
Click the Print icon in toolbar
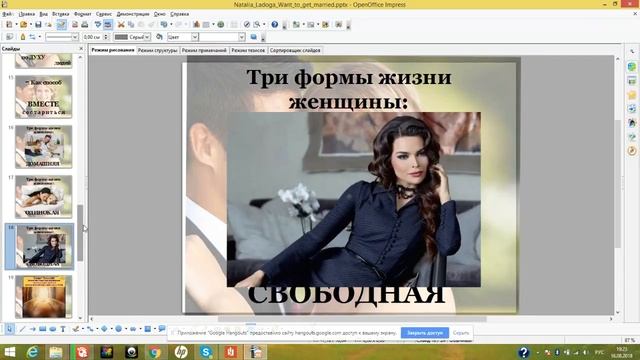[84, 24]
